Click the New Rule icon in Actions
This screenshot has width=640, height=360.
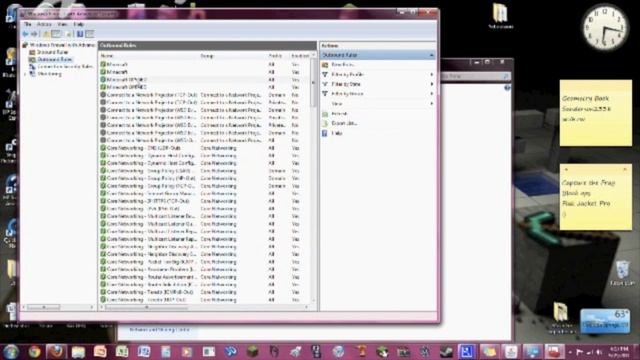pos(325,65)
